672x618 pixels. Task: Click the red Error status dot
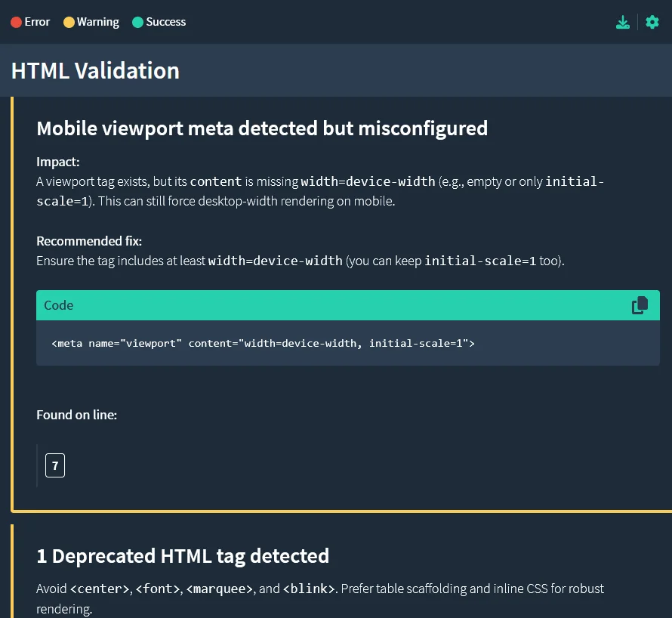[x=16, y=22]
